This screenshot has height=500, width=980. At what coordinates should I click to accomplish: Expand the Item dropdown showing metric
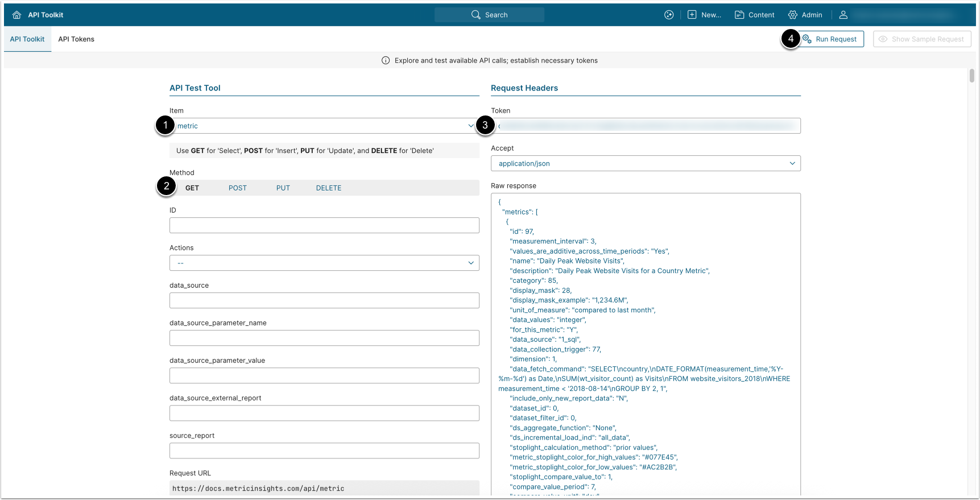324,126
